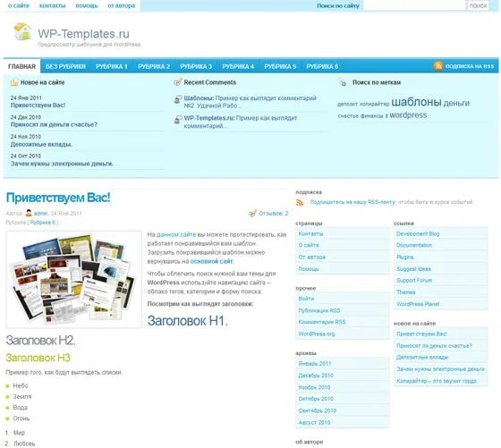The height and width of the screenshot is (448, 501).
Task: Click the шаблоны tag in tag cloud
Action: coord(416,102)
